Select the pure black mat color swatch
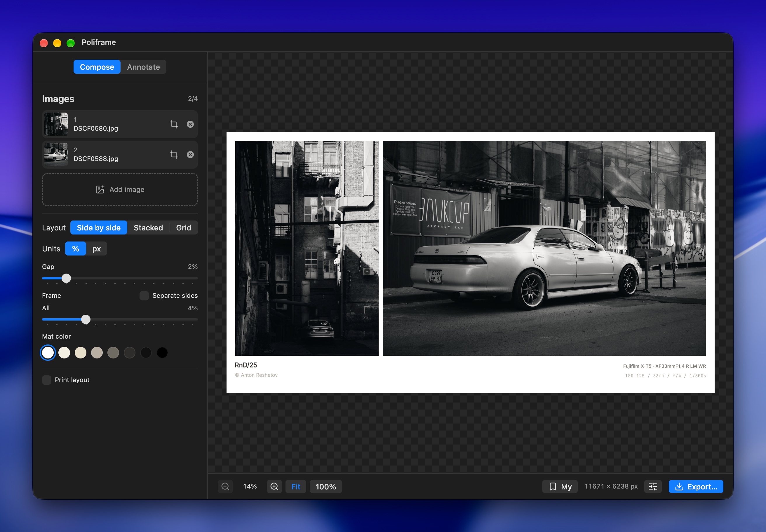The height and width of the screenshot is (532, 766). [163, 353]
